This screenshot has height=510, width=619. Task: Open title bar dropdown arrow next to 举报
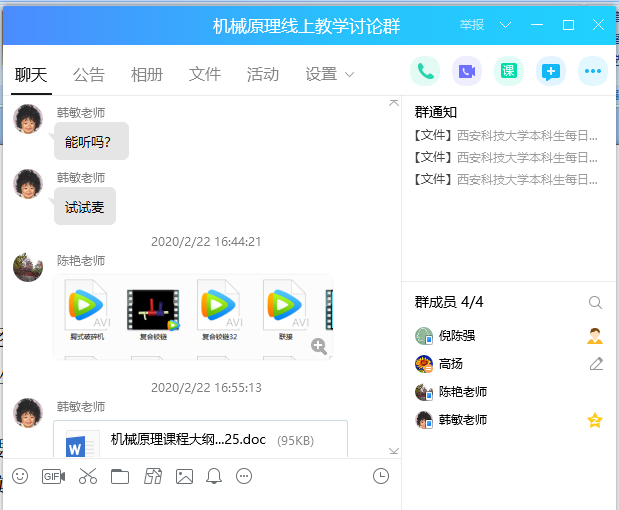pos(505,25)
